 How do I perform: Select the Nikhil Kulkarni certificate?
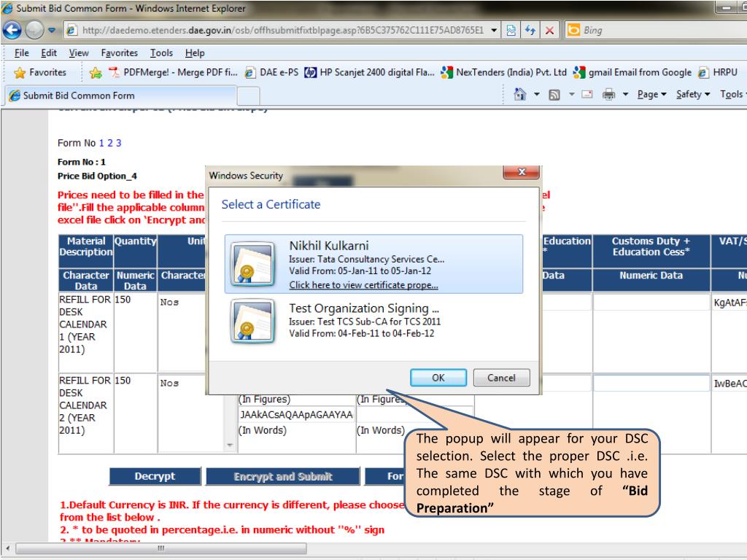373,264
